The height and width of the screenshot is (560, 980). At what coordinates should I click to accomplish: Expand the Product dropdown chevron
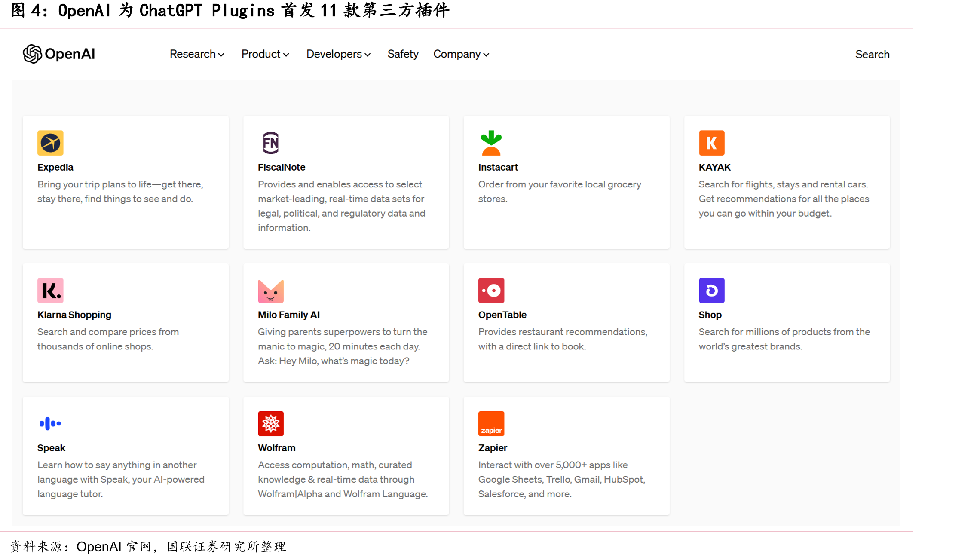click(286, 55)
